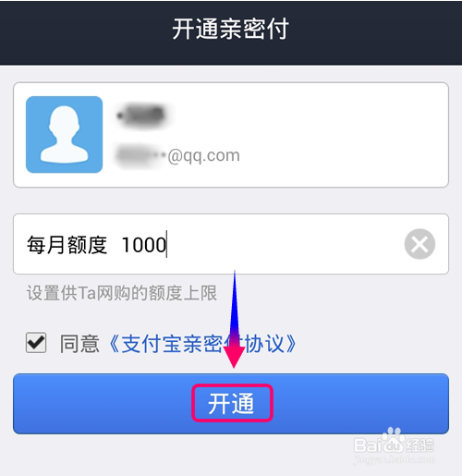Image resolution: width=462 pixels, height=476 pixels.
Task: Focus the 1000 amount input field
Action: (x=231, y=244)
